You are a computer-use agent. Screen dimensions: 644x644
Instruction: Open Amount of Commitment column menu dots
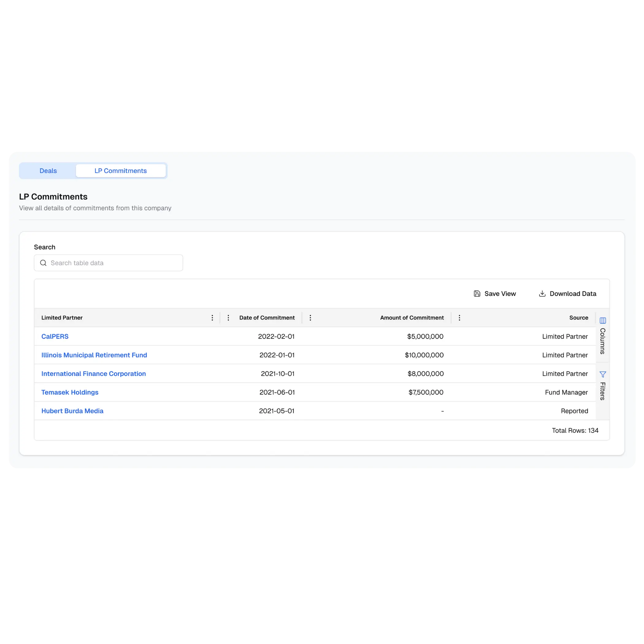point(310,318)
